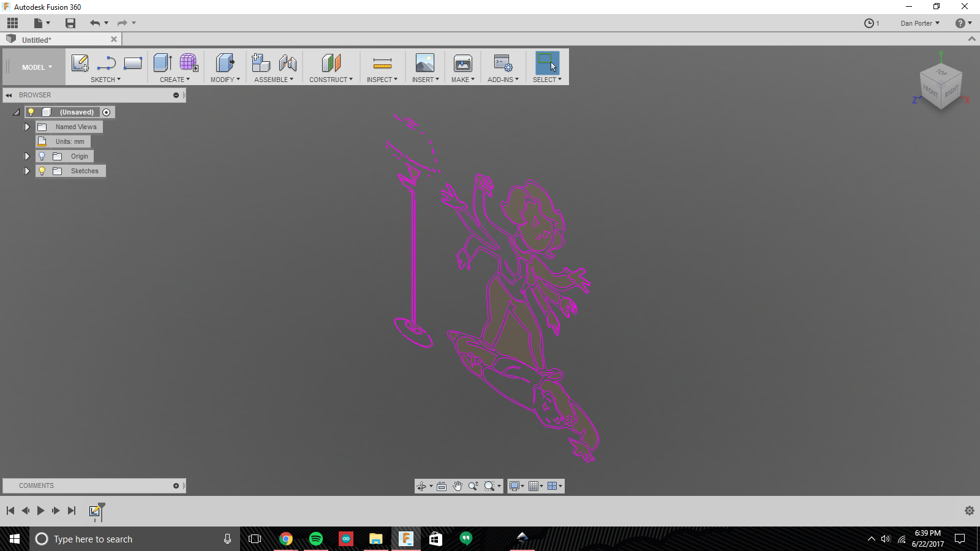The height and width of the screenshot is (551, 980).
Task: Open the Help question mark icon
Action: pos(960,23)
